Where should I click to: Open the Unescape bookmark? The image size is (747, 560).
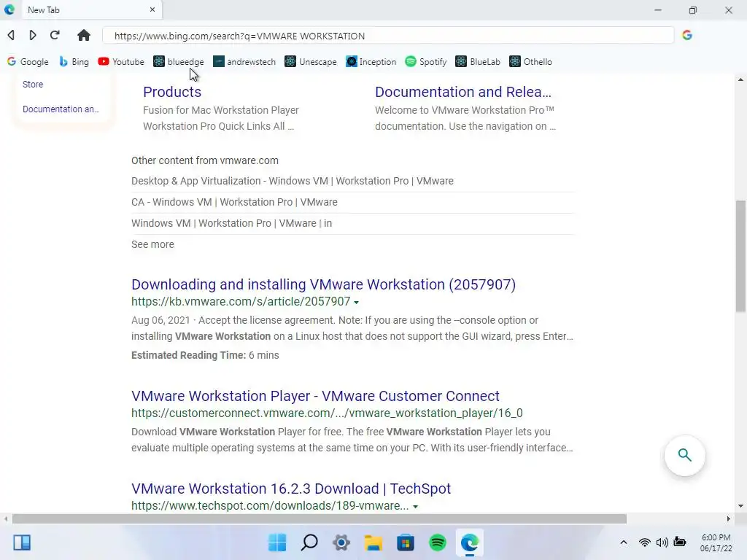(311, 62)
